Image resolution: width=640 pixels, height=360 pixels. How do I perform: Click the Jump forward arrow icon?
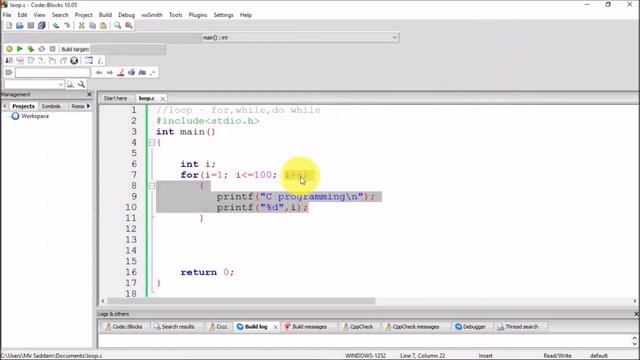(x=110, y=73)
